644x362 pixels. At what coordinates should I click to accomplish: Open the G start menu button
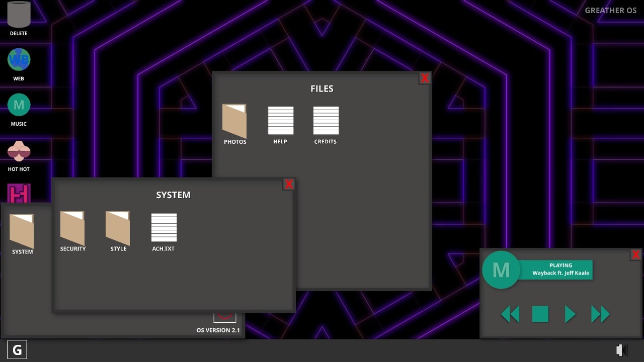coord(17,350)
